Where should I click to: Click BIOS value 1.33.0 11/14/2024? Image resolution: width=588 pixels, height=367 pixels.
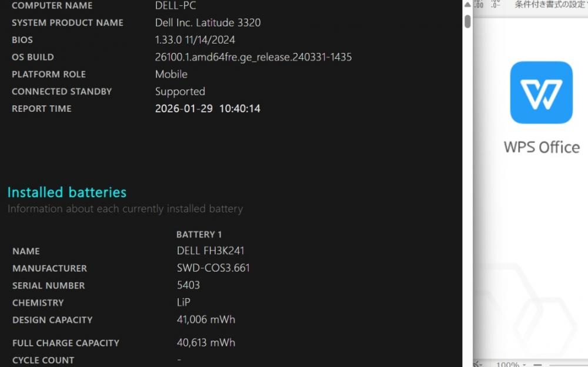195,40
